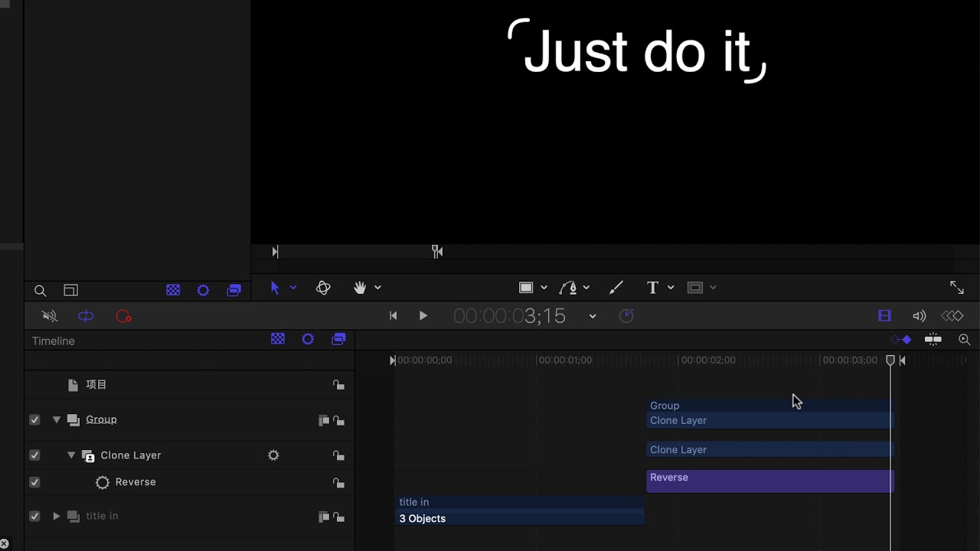Toggle Timeline header behaviors gear icon
980x551 pixels.
click(308, 339)
